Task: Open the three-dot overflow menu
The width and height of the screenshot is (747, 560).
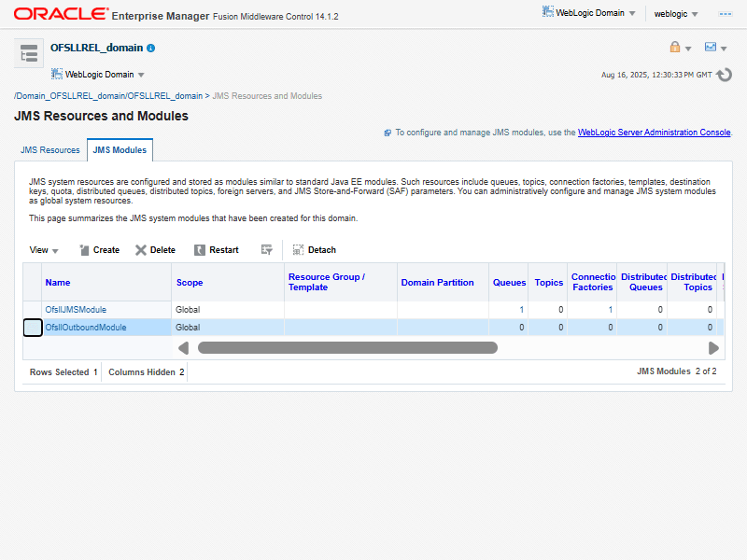Action: click(x=726, y=14)
